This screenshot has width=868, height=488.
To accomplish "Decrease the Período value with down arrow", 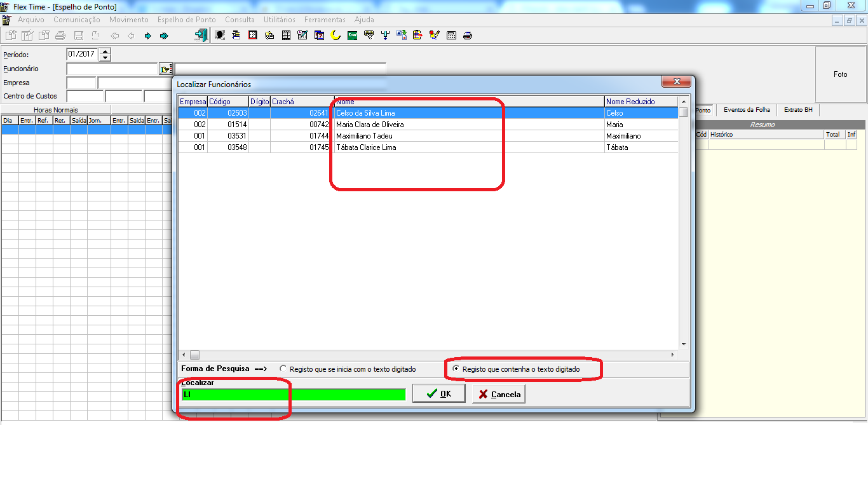I will click(105, 57).
